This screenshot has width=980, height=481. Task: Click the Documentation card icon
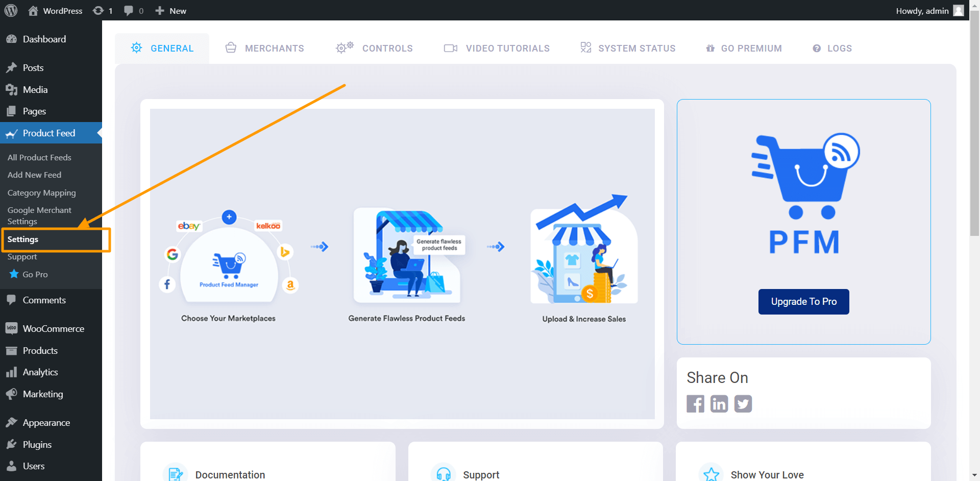pyautogui.click(x=175, y=474)
